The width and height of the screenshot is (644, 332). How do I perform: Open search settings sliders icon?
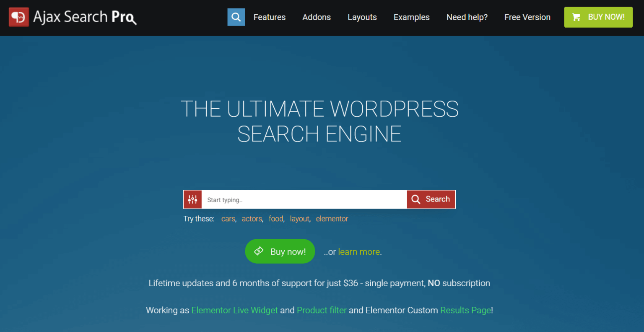pos(192,199)
